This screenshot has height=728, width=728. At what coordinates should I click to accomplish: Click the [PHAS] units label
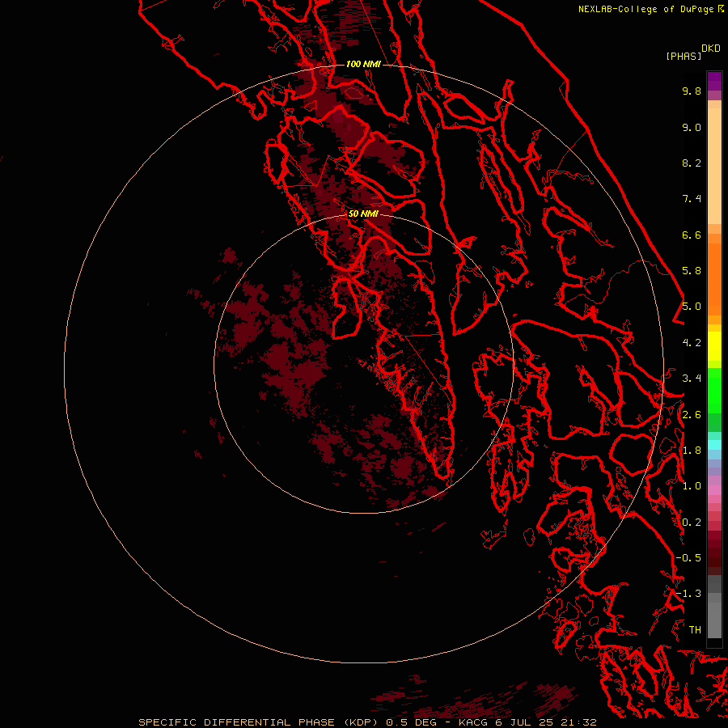(x=684, y=56)
